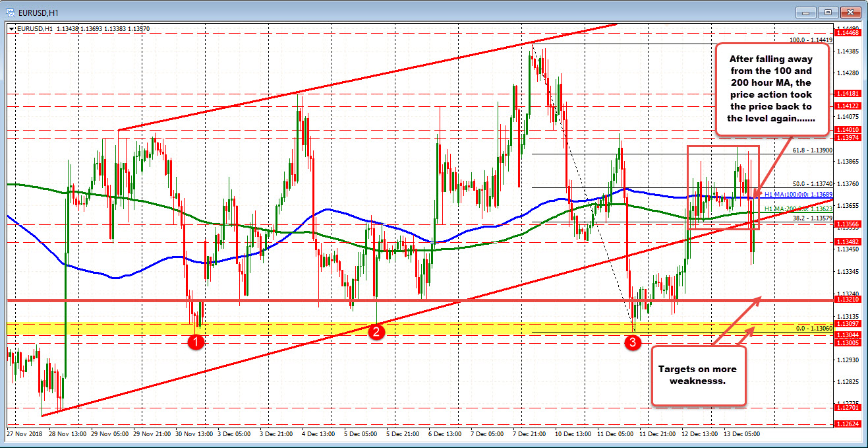Click the chart window icon beside EURUSD,H1 title
Viewport: 868px width, 448px height.
[11, 13]
